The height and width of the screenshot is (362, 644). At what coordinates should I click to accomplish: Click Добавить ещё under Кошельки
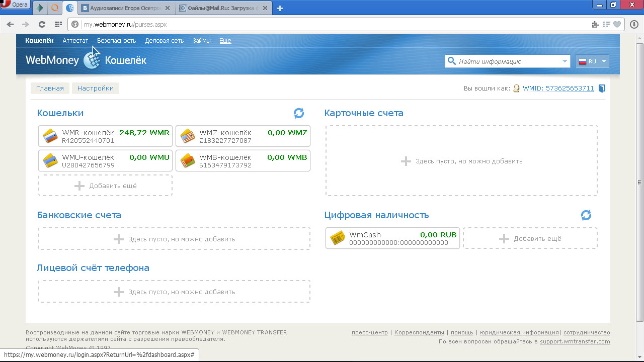105,186
